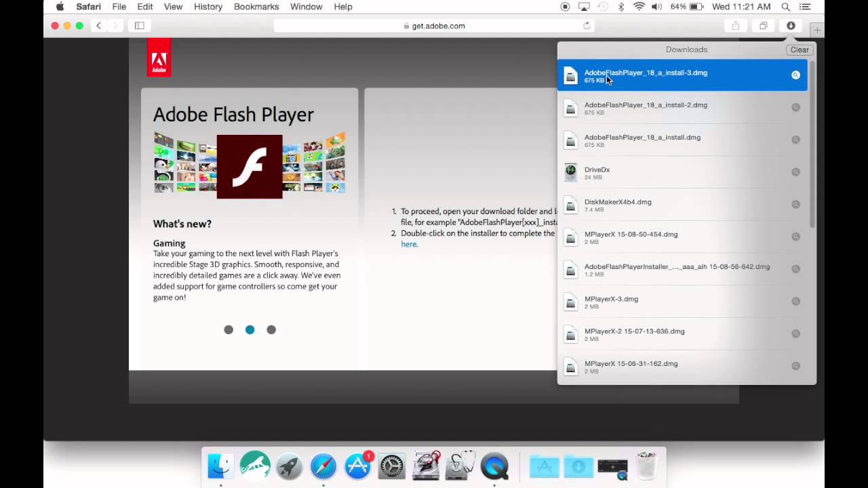The height and width of the screenshot is (488, 868).
Task: Open Downloads folder stack in Dock
Action: click(578, 466)
